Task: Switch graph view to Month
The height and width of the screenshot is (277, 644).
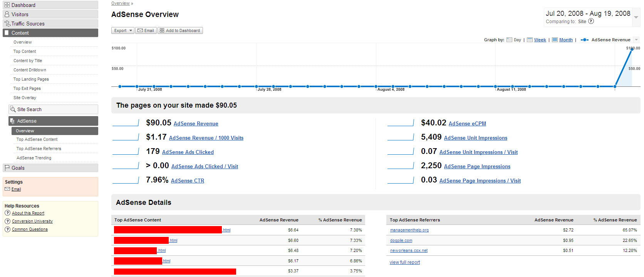Action: point(565,40)
